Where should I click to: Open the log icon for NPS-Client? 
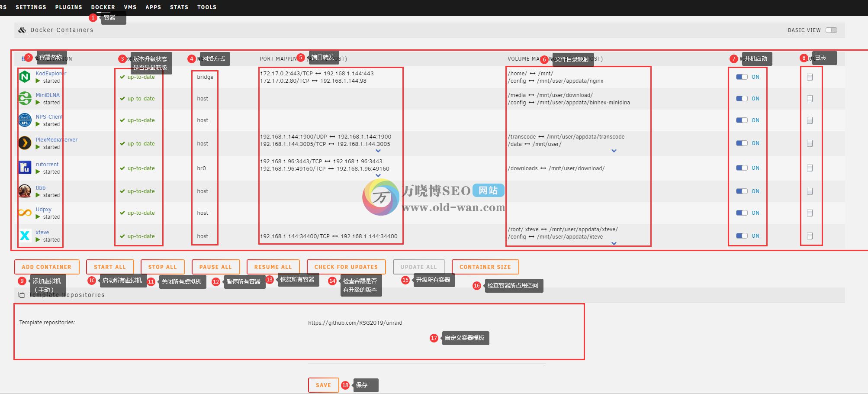coord(810,120)
